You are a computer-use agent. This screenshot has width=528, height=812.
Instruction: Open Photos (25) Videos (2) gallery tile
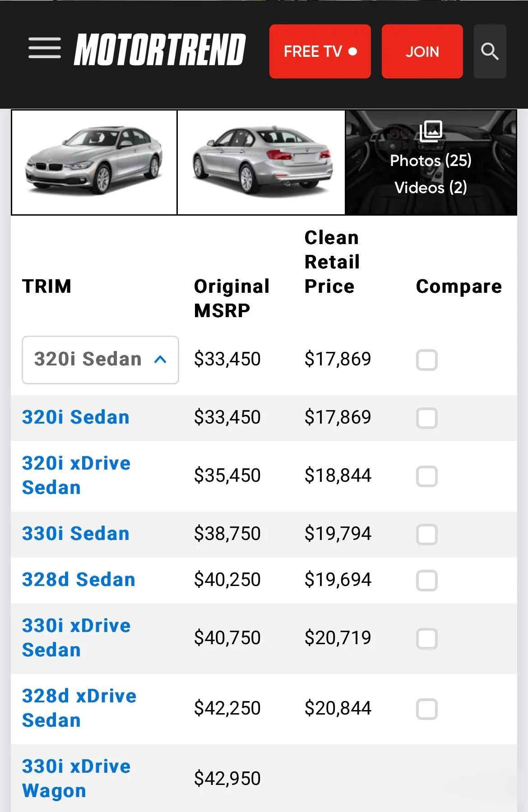coord(431,162)
